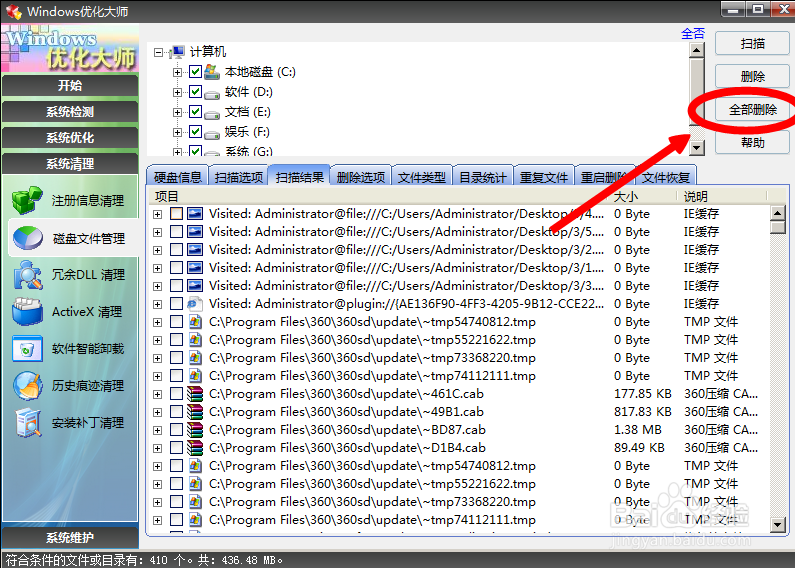This screenshot has height=568, width=795.
Task: Click file icon of first ~tmp54740812.tmp row
Action: pyautogui.click(x=195, y=322)
